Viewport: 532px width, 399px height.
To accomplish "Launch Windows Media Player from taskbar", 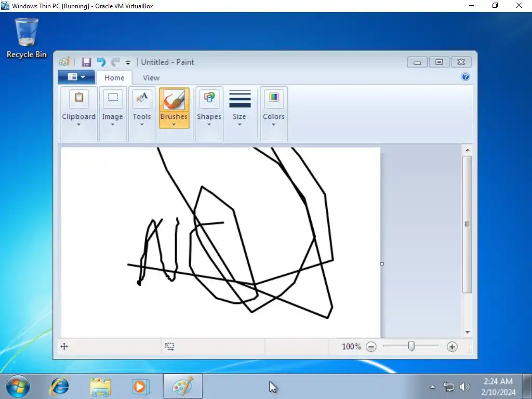I will tap(140, 387).
